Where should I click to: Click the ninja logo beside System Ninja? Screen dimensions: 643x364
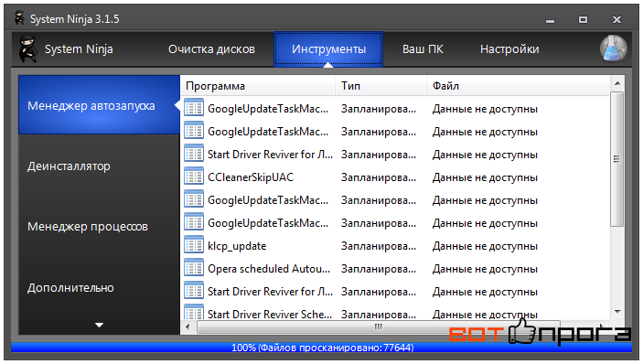click(28, 48)
